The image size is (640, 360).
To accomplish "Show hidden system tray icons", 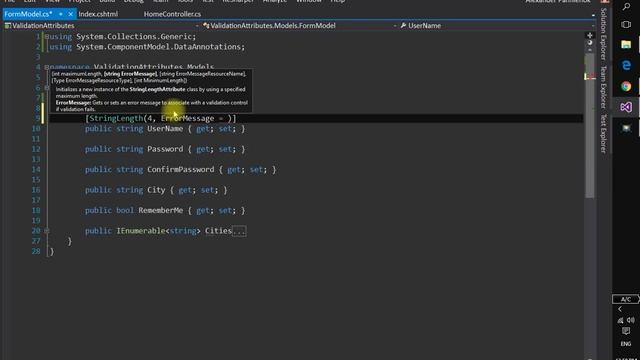I will pos(620,309).
